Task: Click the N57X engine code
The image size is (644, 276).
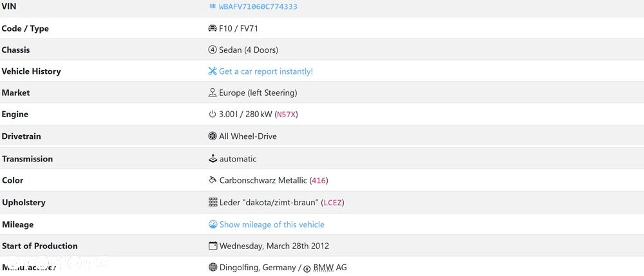Action: pos(286,115)
